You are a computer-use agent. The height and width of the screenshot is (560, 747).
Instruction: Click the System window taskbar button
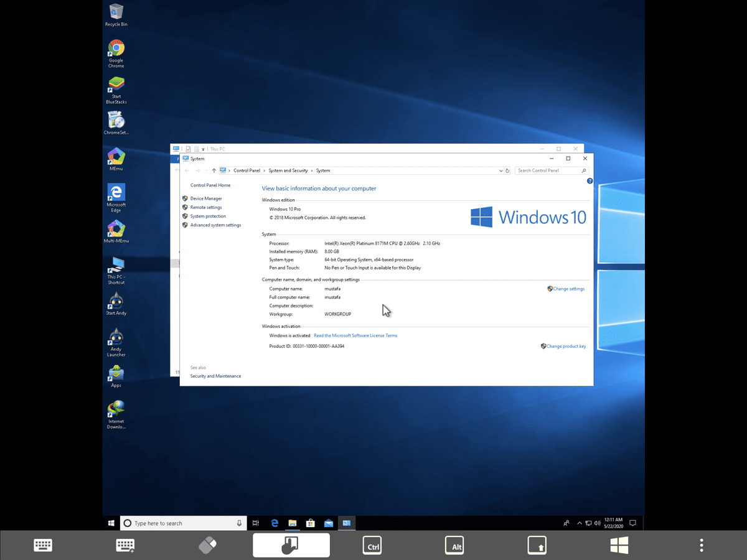(x=347, y=523)
